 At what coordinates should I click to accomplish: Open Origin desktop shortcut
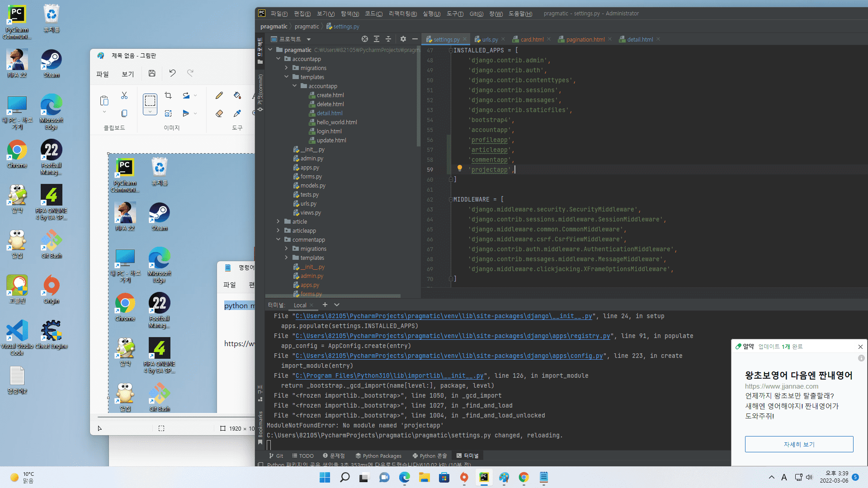click(52, 290)
